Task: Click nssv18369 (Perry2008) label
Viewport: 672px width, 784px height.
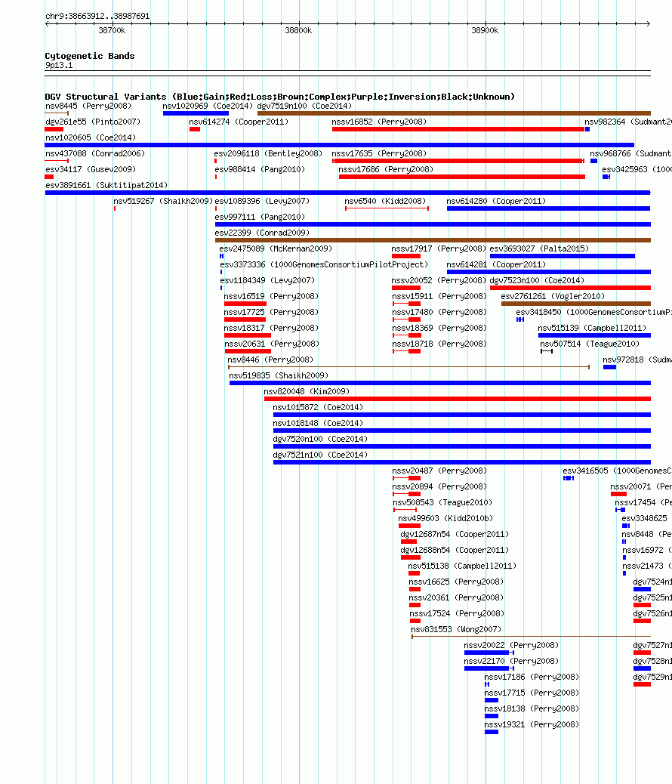Action: coord(439,328)
